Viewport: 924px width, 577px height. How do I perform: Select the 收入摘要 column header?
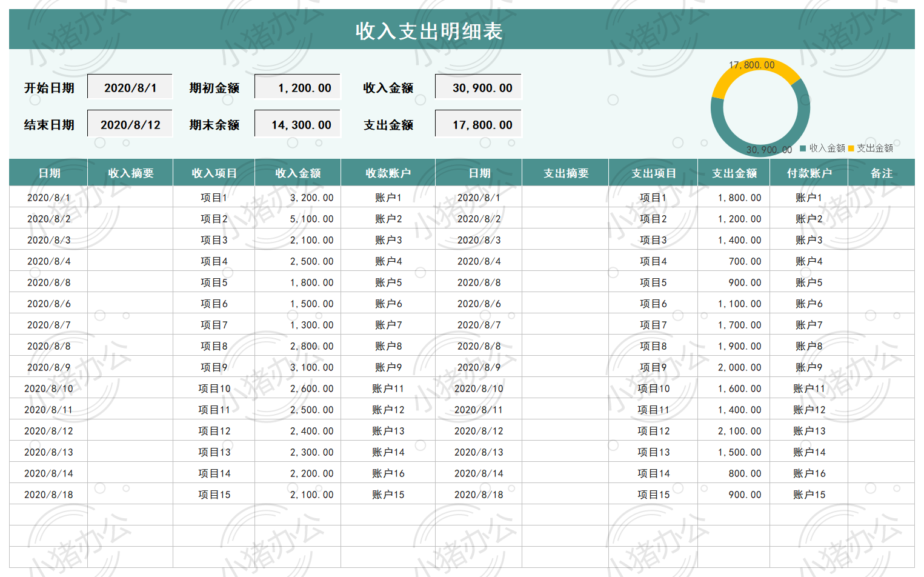tap(130, 173)
